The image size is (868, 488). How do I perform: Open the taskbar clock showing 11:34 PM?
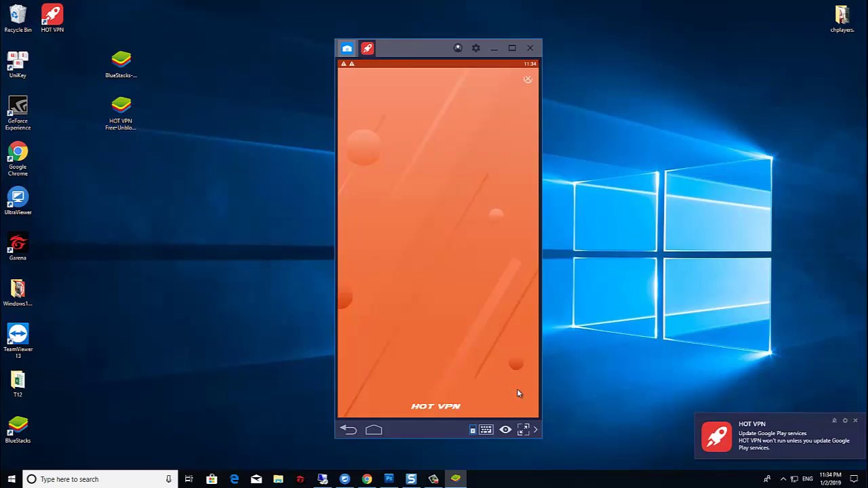[x=830, y=479]
